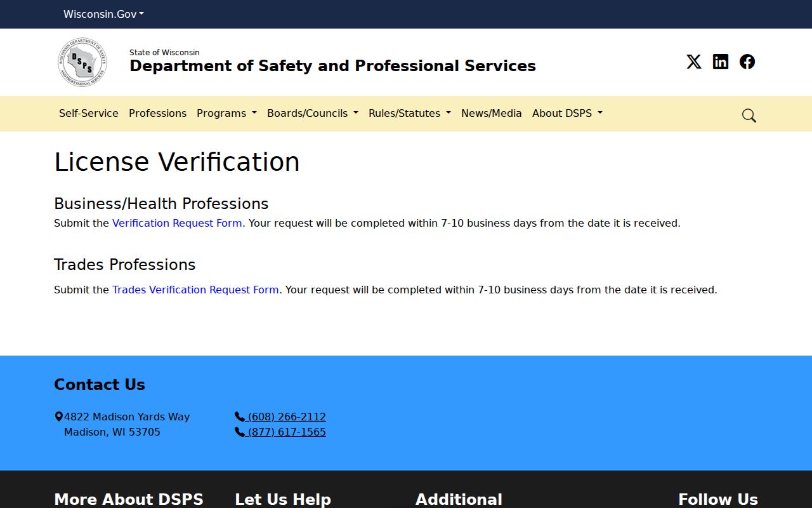Expand the Boards/Councils menu
This screenshot has width=812, height=508.
tap(313, 113)
